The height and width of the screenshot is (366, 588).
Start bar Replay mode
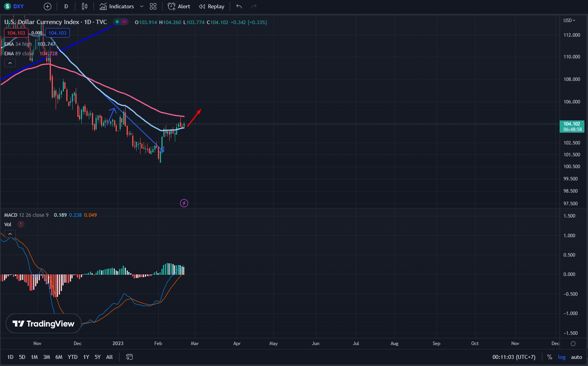(212, 6)
